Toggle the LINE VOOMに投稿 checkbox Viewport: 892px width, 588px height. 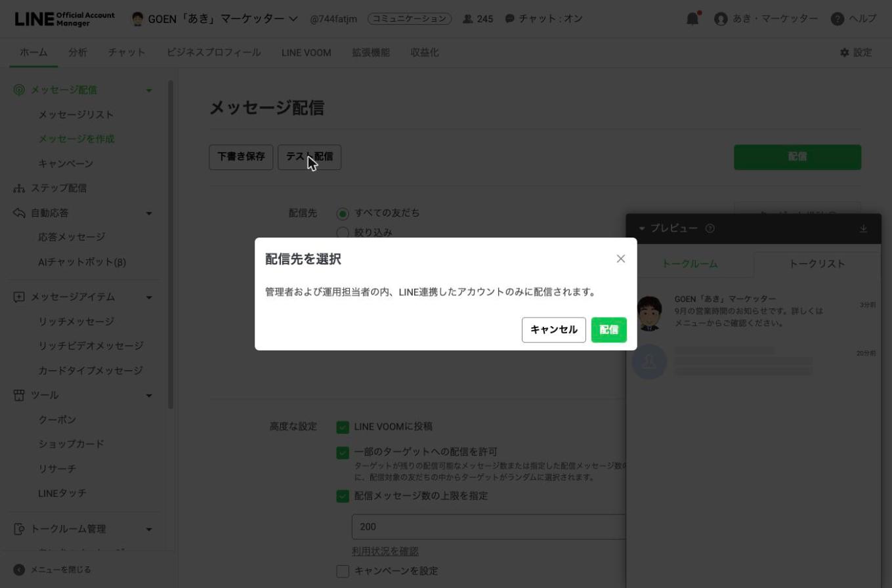343,427
